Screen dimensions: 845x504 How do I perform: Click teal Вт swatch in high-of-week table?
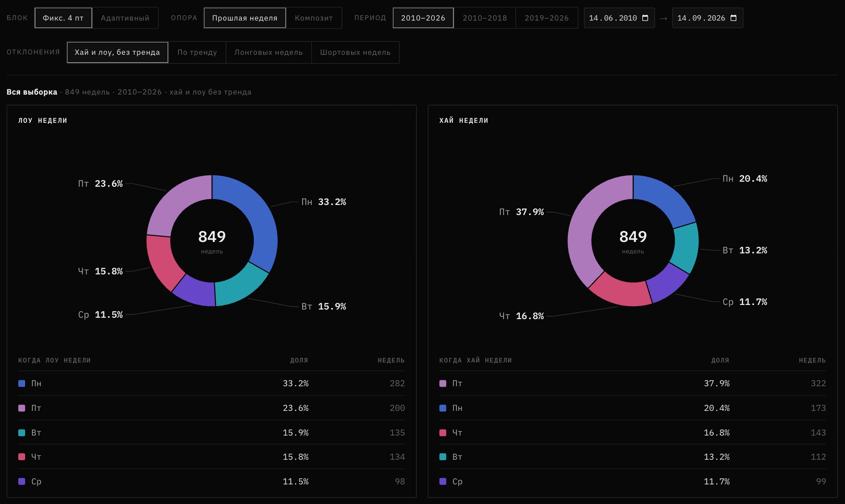coord(442,457)
